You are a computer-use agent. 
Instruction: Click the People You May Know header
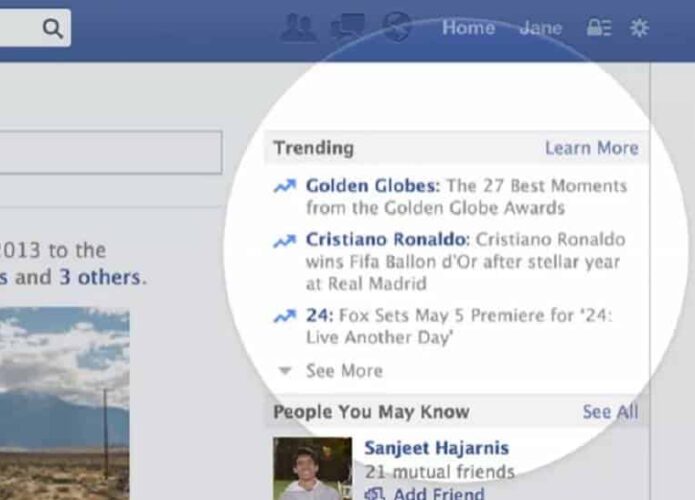(x=371, y=412)
